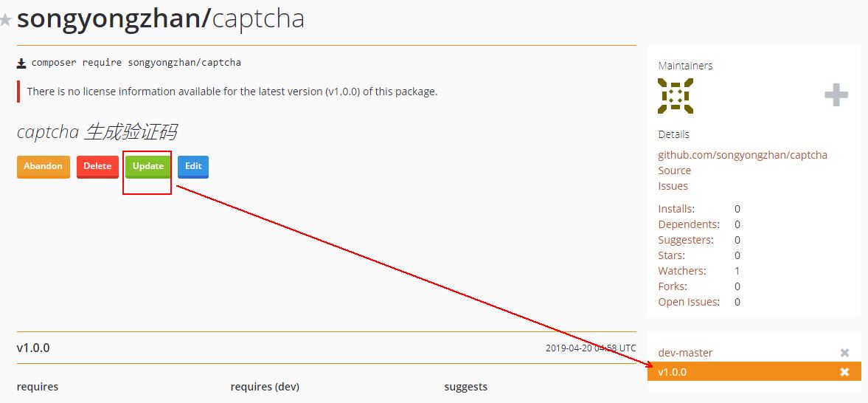Click the favorite star beside the package name
This screenshot has height=403, width=868.
point(6,20)
